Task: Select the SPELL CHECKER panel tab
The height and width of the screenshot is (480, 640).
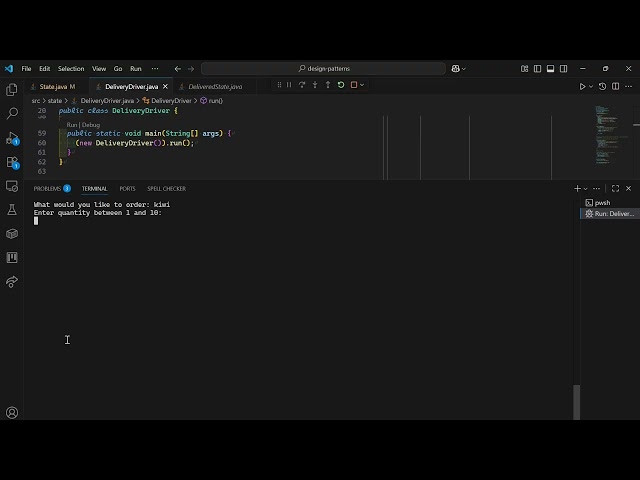Action: [x=167, y=189]
